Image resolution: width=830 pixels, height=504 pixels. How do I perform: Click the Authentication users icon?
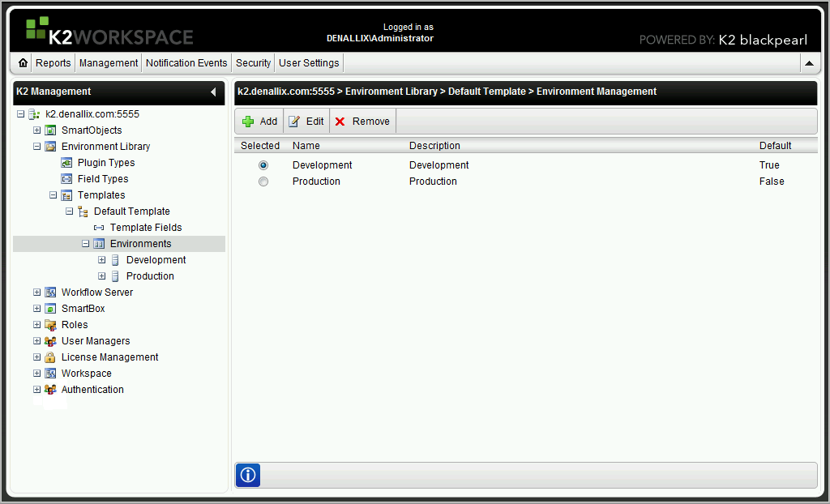coord(50,390)
